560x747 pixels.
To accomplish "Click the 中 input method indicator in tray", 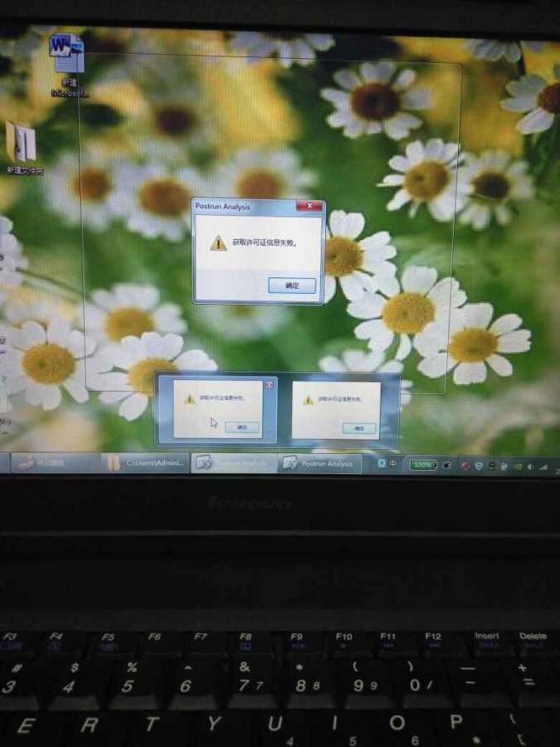I will [x=393, y=463].
